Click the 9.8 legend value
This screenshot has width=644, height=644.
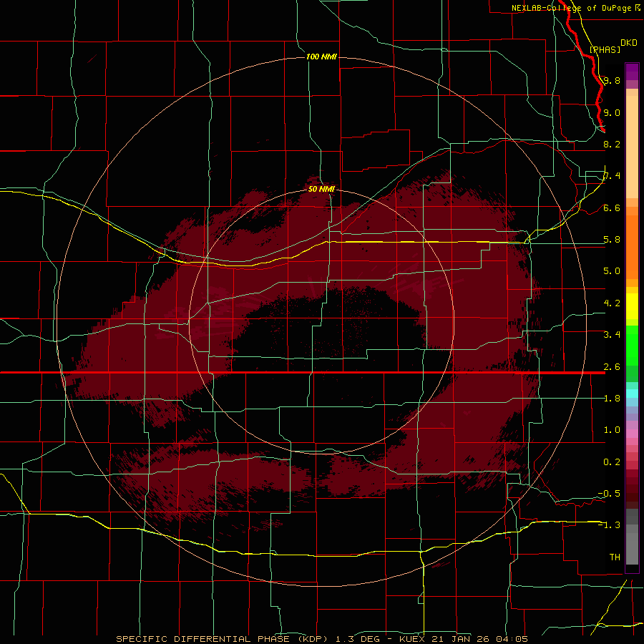pyautogui.click(x=612, y=80)
